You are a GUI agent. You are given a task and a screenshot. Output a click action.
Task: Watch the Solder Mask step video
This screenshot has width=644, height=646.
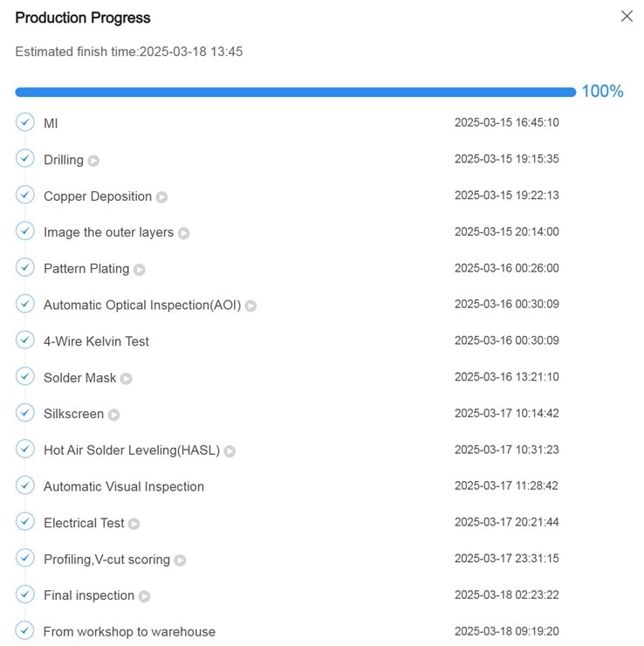pos(126,379)
